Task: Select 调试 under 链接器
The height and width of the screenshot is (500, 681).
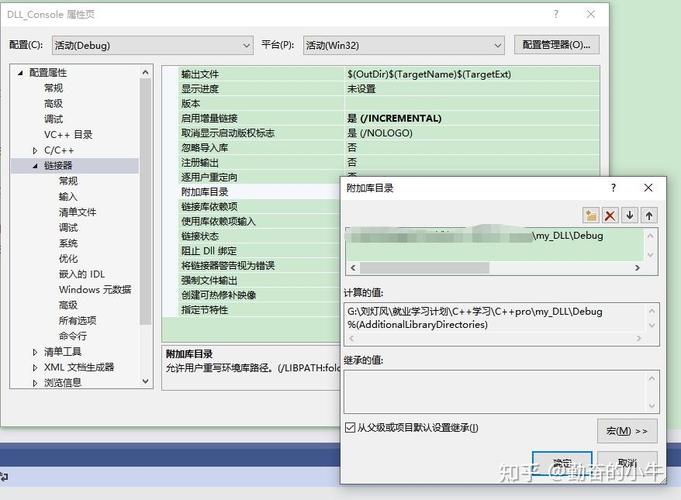Action: [68, 228]
